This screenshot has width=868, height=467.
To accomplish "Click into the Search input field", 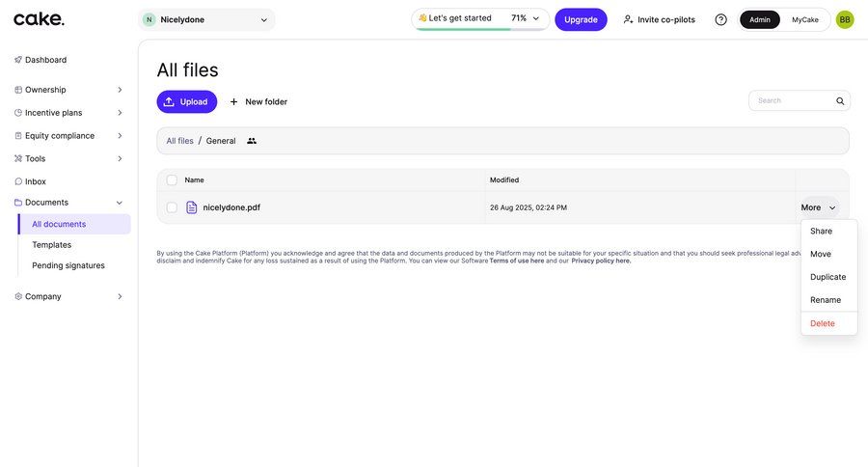I will tap(791, 101).
